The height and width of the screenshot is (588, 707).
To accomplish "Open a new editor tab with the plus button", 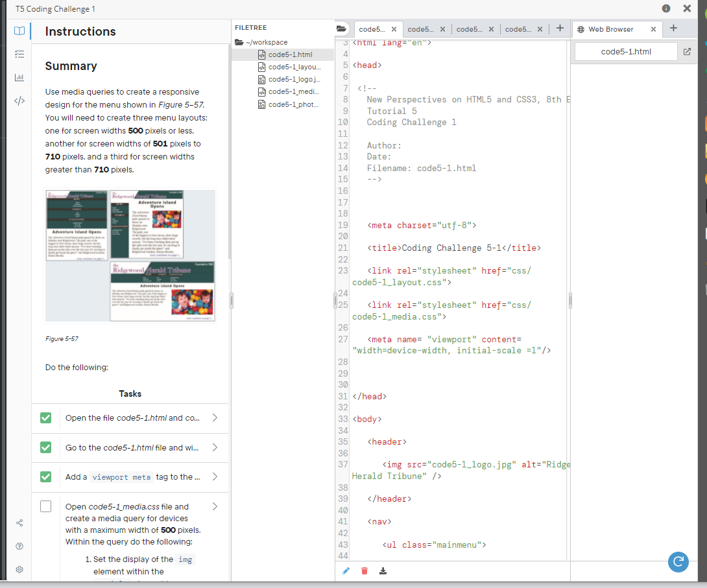I will pos(558,29).
